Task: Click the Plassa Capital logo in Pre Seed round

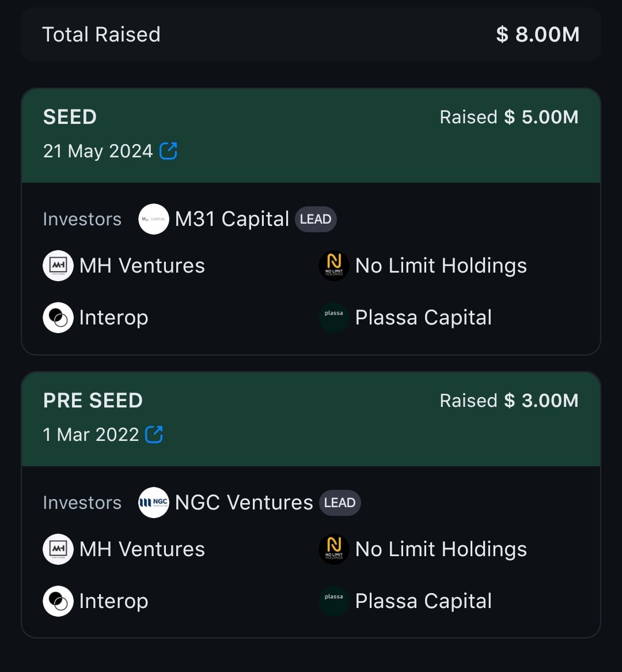Action: (x=333, y=601)
